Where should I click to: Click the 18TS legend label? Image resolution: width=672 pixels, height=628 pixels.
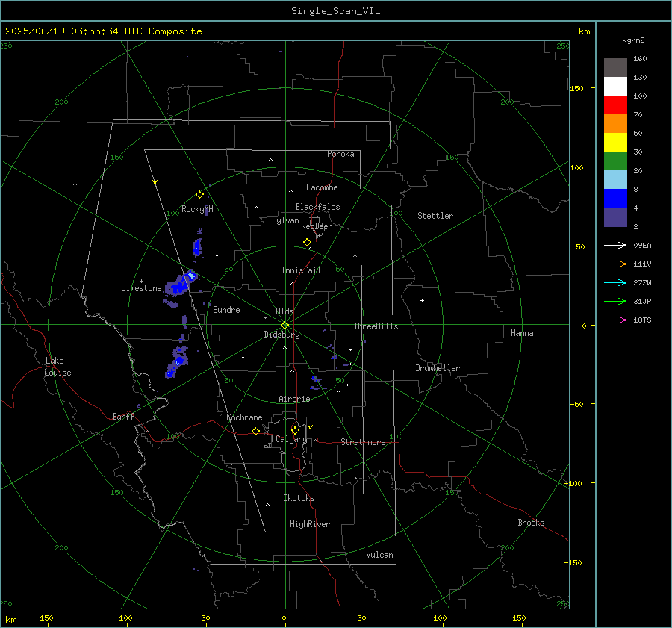pyautogui.click(x=642, y=320)
